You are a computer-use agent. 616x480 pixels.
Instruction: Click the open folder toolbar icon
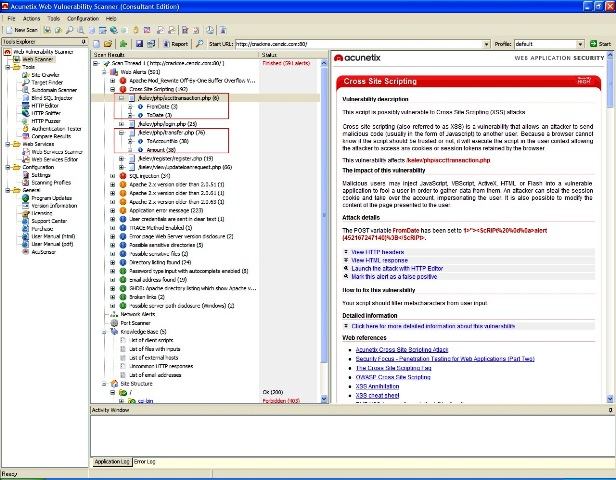pos(108,44)
